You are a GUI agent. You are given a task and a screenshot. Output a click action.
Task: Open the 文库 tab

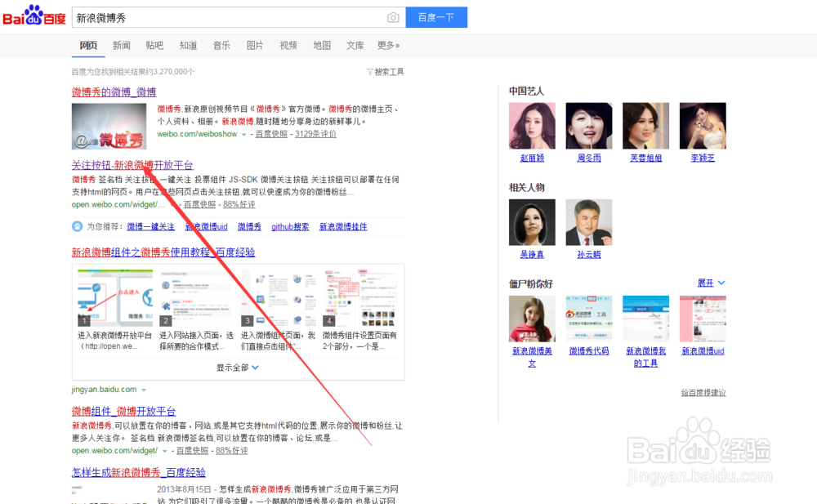pyautogui.click(x=355, y=46)
